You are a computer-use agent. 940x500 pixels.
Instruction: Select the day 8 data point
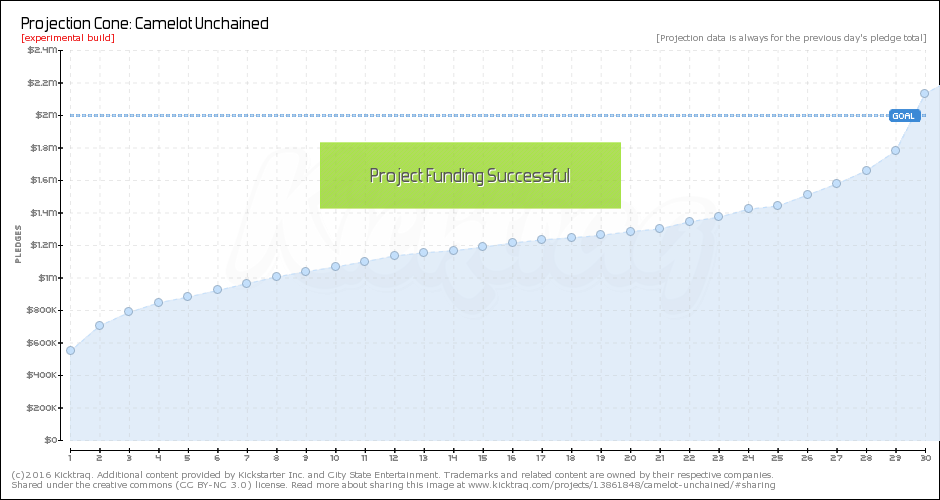coord(276,276)
